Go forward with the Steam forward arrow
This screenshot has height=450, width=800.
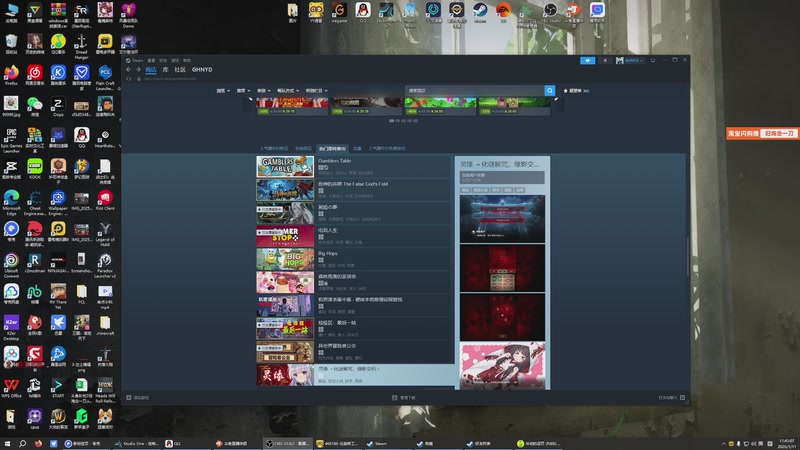coord(138,69)
